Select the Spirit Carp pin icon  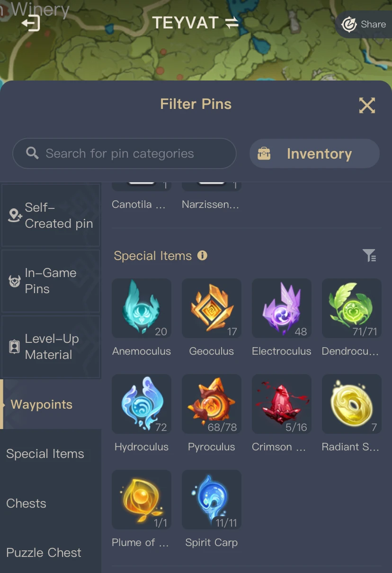pyautogui.click(x=212, y=500)
